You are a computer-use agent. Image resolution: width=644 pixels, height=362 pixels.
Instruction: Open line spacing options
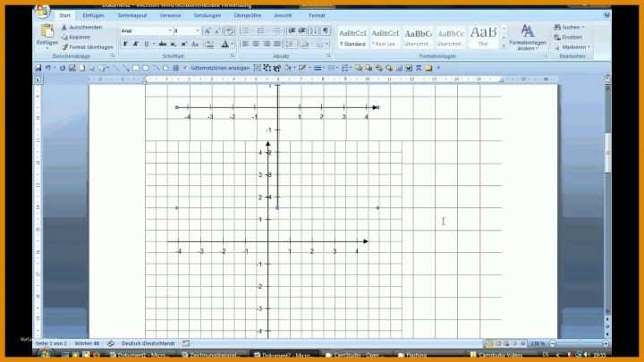point(291,44)
